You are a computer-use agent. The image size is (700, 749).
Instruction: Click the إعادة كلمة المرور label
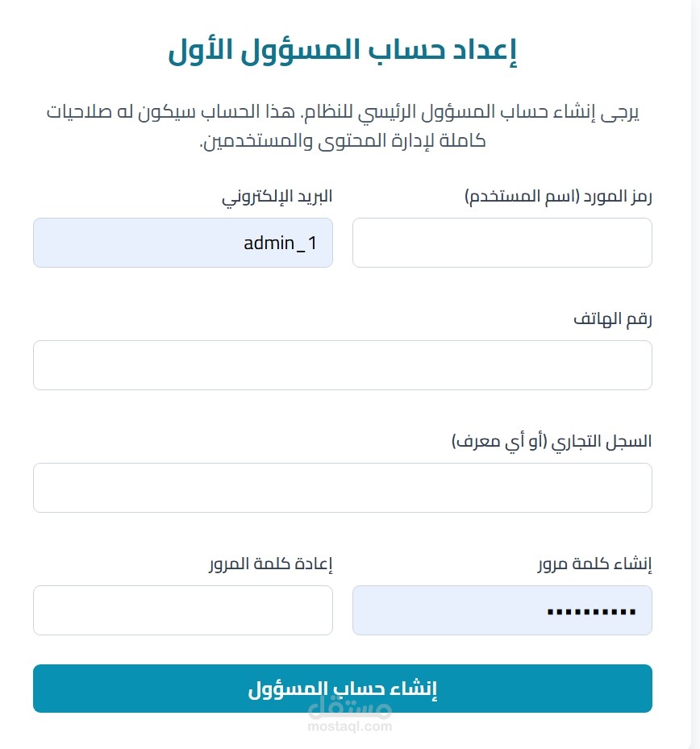[270, 564]
